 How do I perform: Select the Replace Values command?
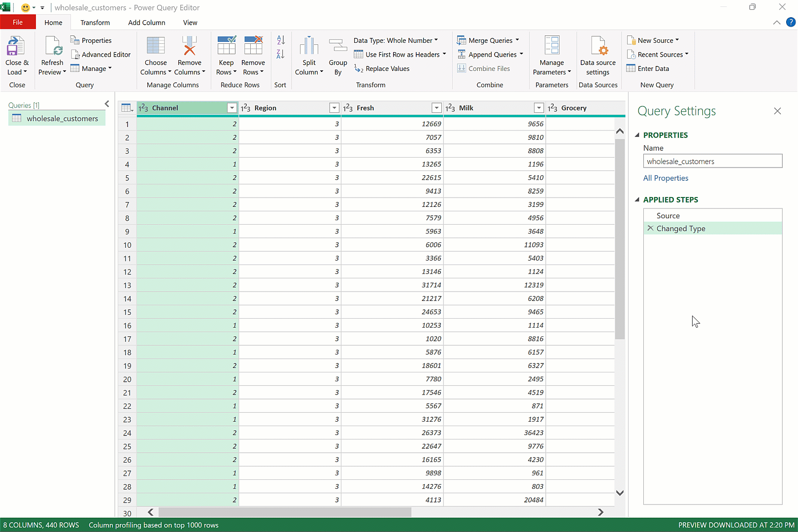click(387, 68)
